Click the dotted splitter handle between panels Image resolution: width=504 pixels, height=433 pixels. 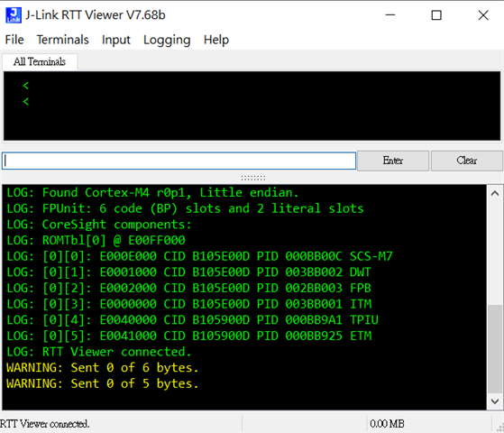coord(253,178)
